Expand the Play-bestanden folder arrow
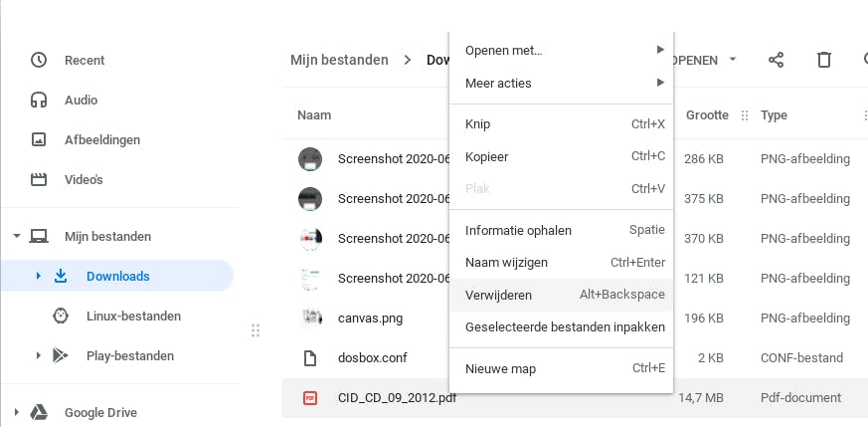The width and height of the screenshot is (868, 427). (x=39, y=356)
